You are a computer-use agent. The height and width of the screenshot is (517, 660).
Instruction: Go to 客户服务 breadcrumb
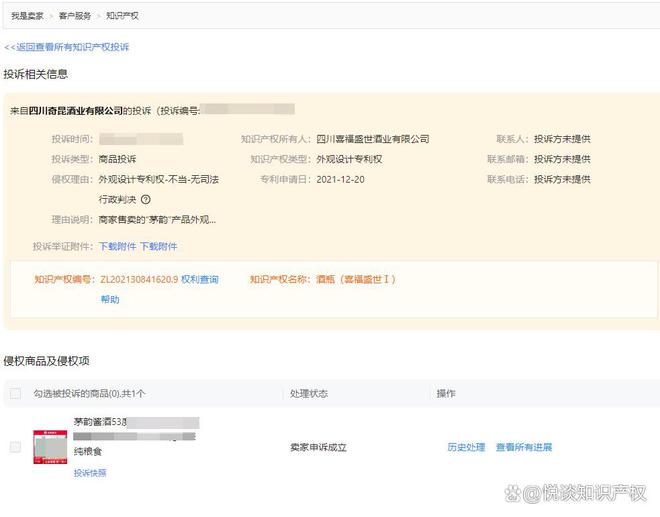pos(75,16)
